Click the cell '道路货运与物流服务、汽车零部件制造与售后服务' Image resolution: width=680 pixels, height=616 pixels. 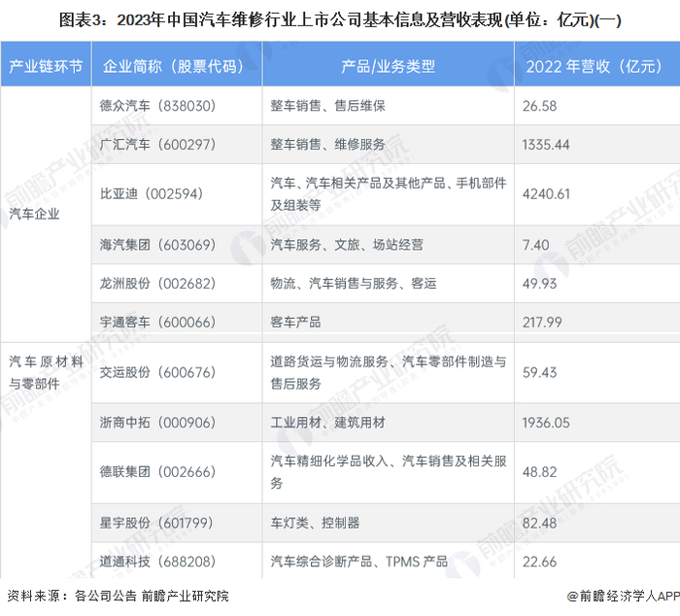click(x=389, y=372)
